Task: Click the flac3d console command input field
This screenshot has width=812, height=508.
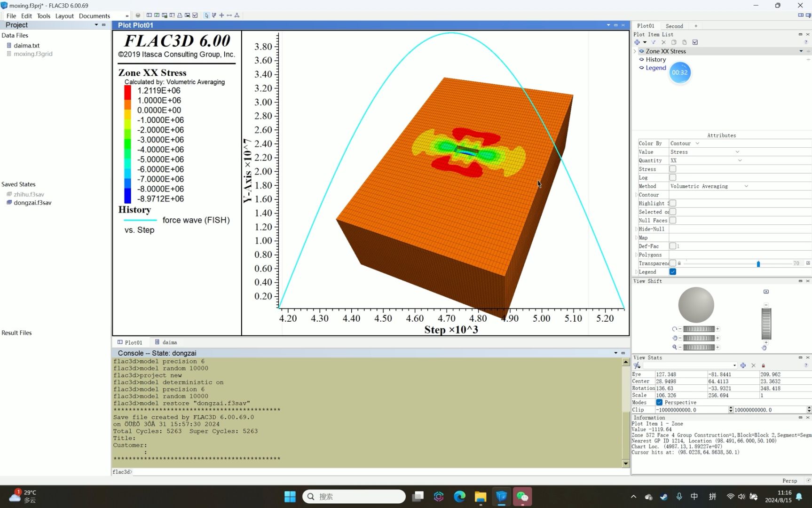Action: pyautogui.click(x=380, y=472)
